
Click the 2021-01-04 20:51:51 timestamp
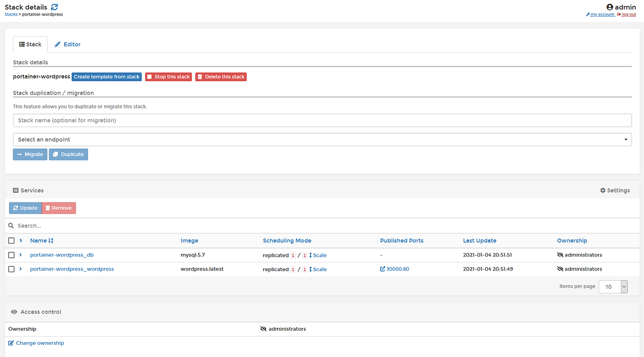coord(487,255)
